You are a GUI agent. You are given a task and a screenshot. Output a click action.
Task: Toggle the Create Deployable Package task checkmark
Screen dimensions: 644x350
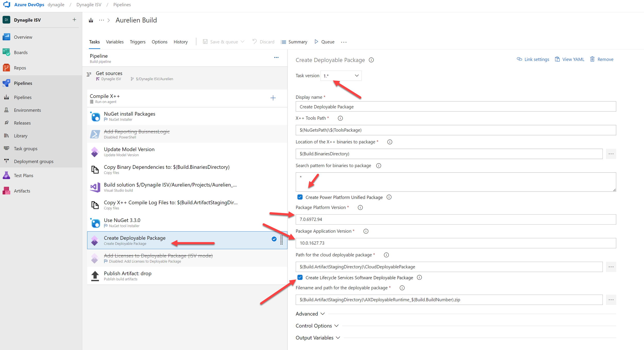[274, 239]
